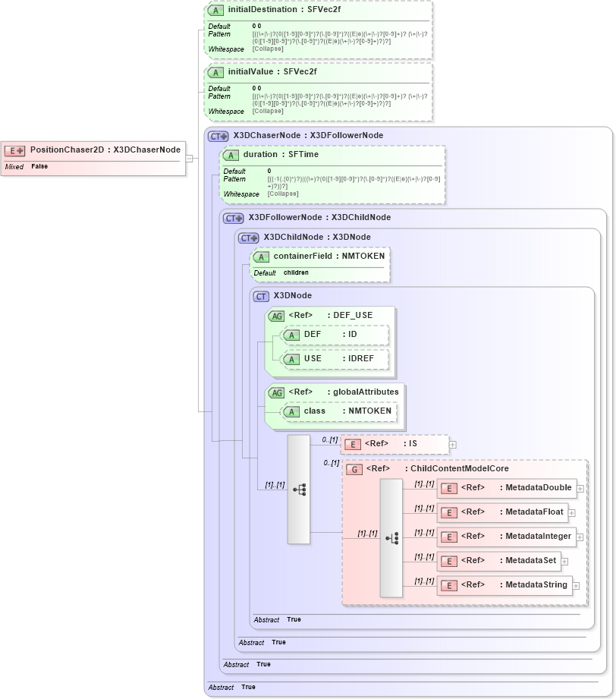This screenshot has width=616, height=699.
Task: Open the initialDestination : SFVec2f label
Action: pos(284,9)
